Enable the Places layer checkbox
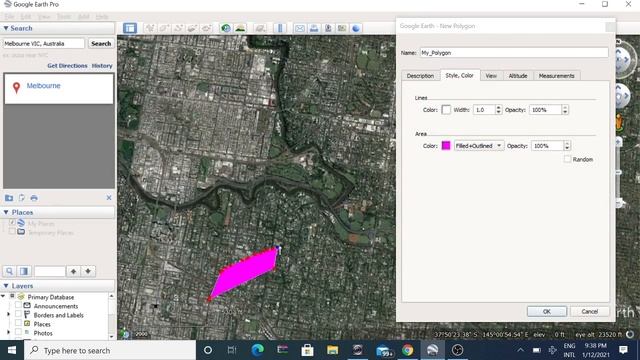The width and height of the screenshot is (640, 360). (18, 323)
